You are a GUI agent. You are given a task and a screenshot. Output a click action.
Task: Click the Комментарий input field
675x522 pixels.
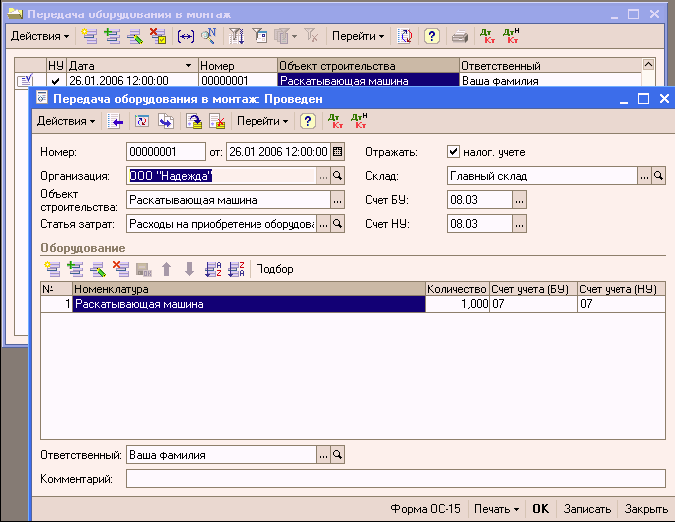pos(395,479)
